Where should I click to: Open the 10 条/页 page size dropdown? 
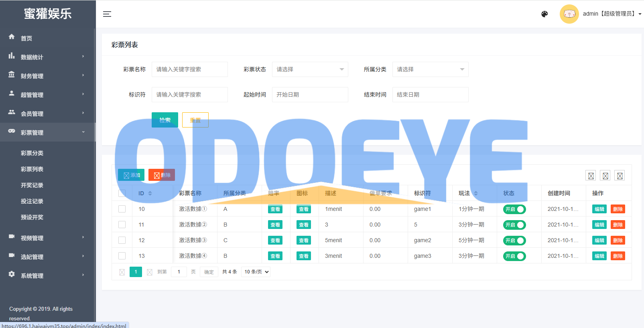pyautogui.click(x=256, y=272)
